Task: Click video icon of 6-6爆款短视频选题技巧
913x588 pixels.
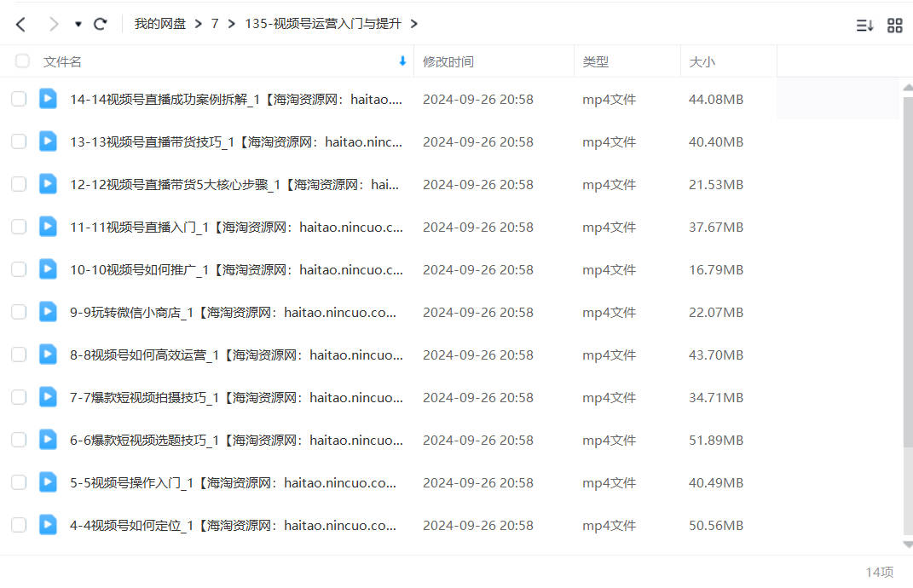Action: (48, 439)
